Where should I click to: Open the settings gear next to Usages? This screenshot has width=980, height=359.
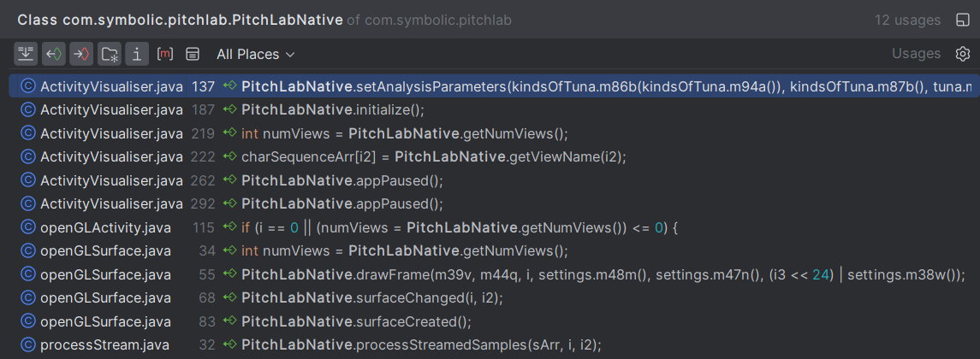click(962, 54)
